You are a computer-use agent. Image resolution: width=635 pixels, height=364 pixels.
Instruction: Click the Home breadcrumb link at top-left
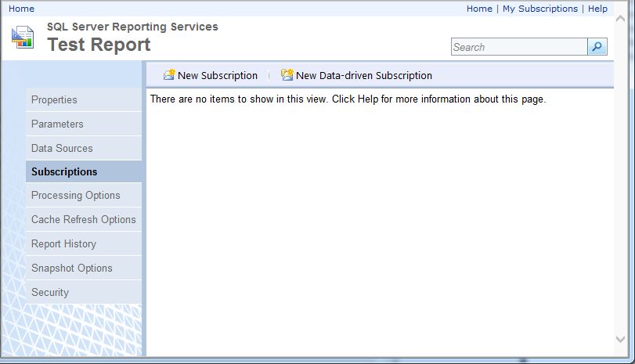click(21, 9)
